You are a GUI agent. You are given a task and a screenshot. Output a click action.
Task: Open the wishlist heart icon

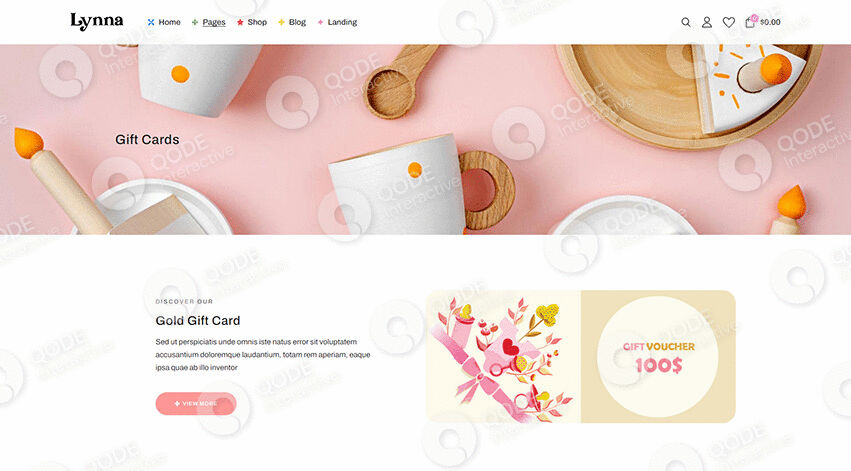pyautogui.click(x=729, y=22)
